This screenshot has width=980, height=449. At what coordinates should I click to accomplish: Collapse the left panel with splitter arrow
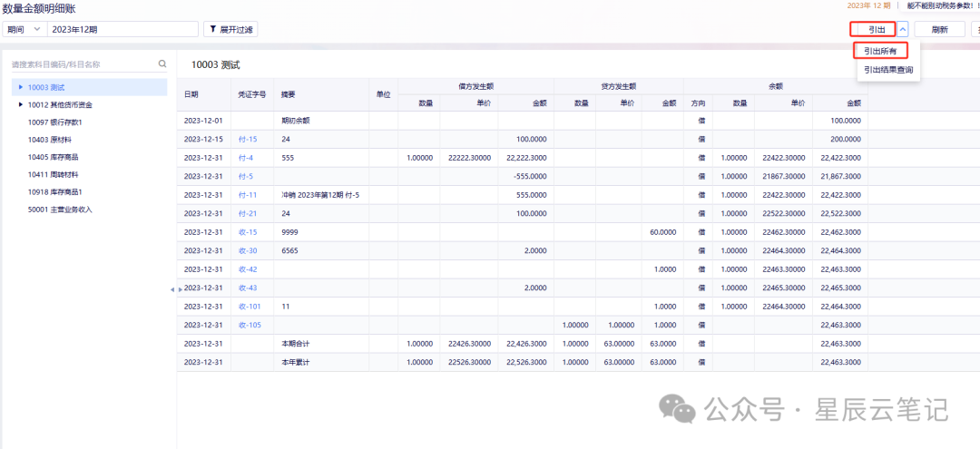(172, 289)
